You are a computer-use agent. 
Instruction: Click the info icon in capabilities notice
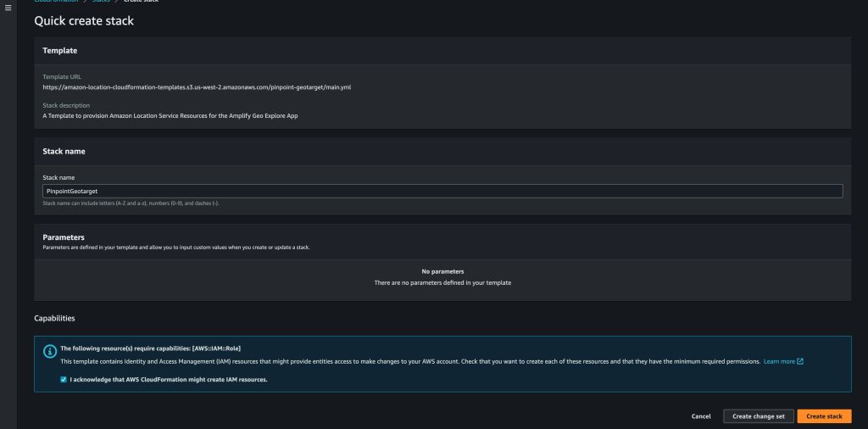coord(50,352)
